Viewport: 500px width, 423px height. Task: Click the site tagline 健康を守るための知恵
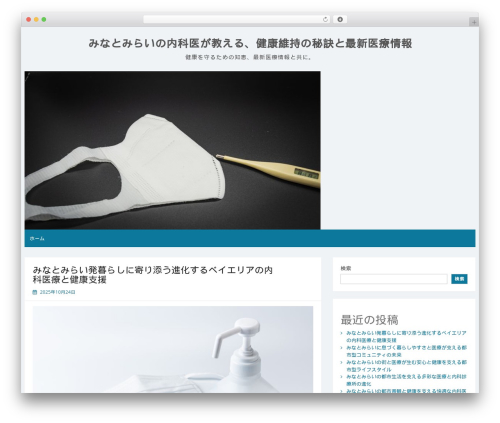pyautogui.click(x=248, y=57)
